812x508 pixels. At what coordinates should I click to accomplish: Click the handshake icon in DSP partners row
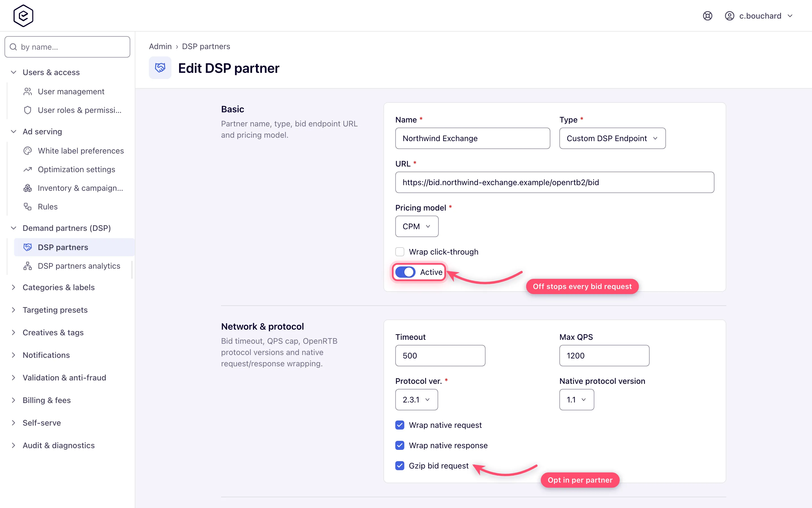(28, 247)
